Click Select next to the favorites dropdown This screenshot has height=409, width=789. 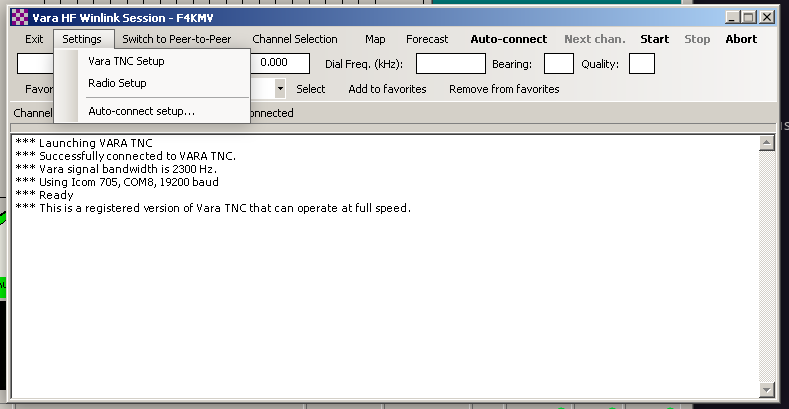(x=311, y=89)
